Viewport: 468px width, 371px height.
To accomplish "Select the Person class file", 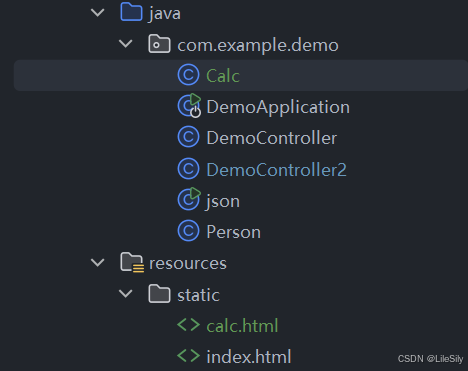I will click(x=233, y=232).
